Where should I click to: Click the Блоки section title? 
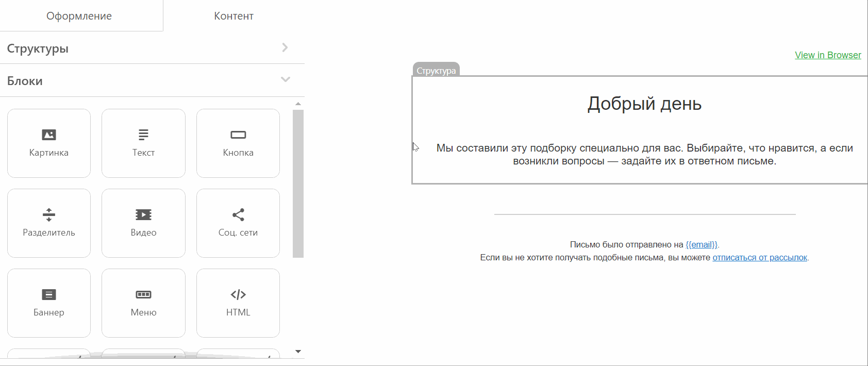coord(25,81)
